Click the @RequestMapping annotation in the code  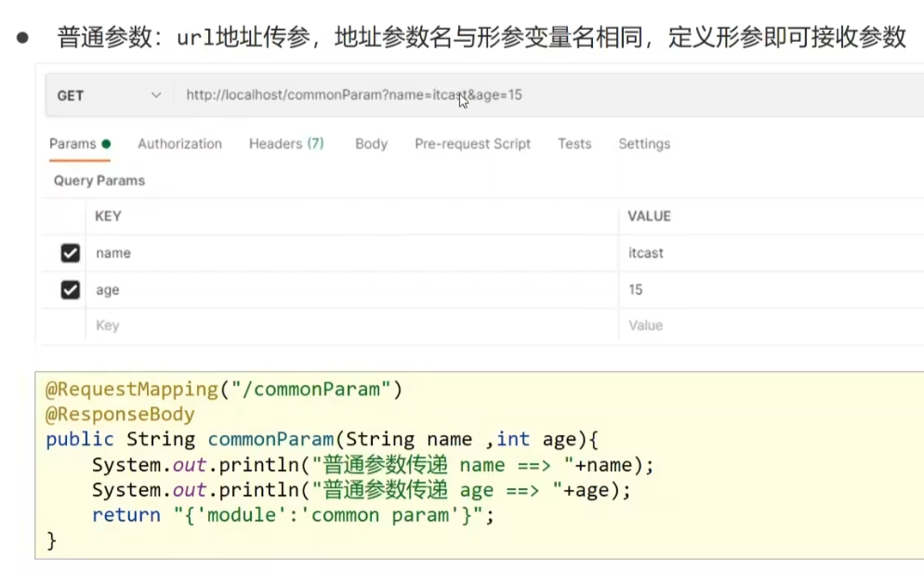point(116,389)
